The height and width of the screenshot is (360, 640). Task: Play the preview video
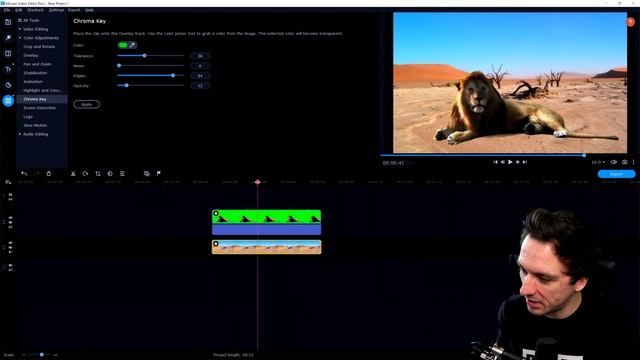click(510, 162)
